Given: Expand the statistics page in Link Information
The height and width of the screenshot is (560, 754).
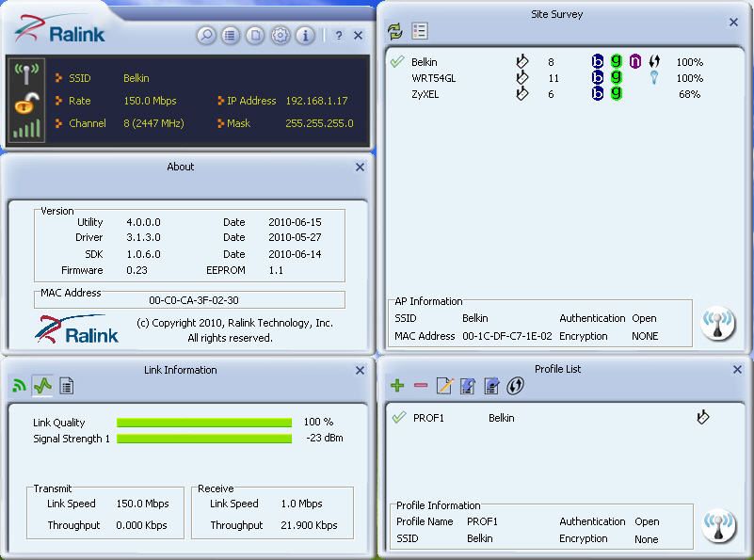Looking at the screenshot, I should pos(66,386).
